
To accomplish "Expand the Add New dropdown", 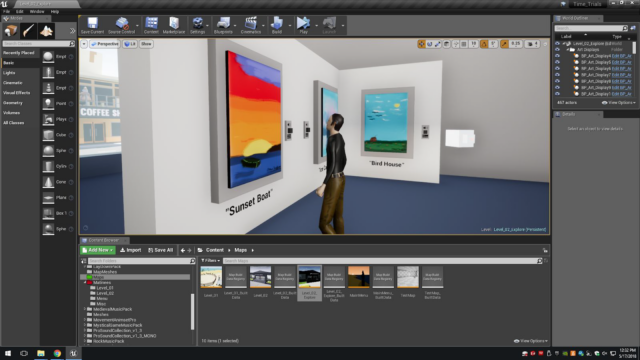I will tap(98, 250).
